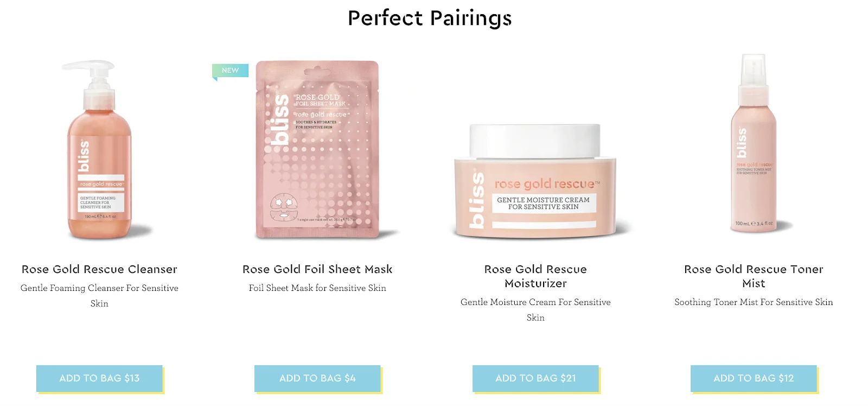
Task: Open the foil sheet mask packet image
Action: click(x=318, y=149)
